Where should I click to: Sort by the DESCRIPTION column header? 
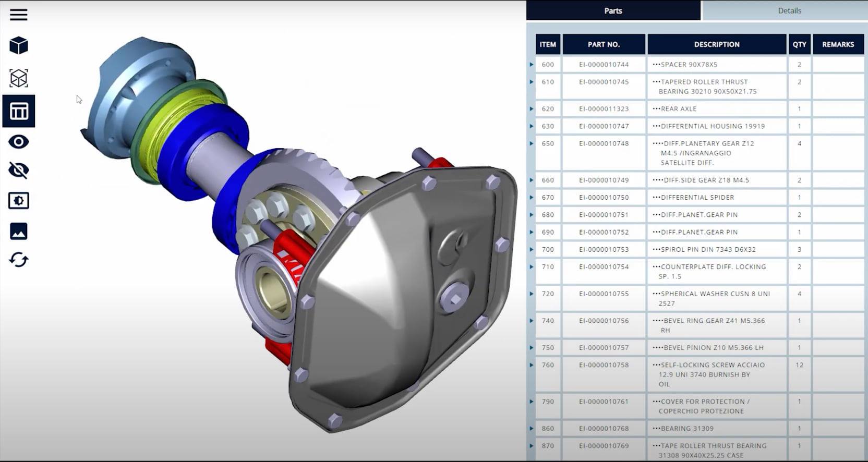coord(717,44)
